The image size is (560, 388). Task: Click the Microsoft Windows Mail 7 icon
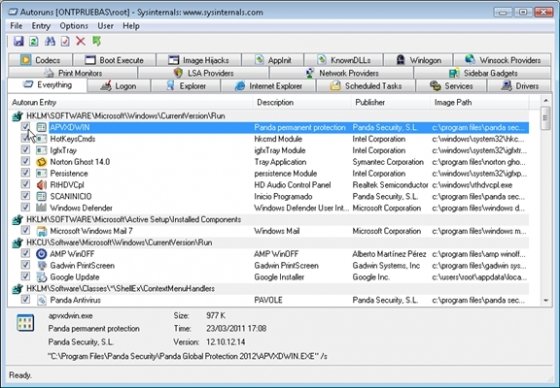(42, 231)
